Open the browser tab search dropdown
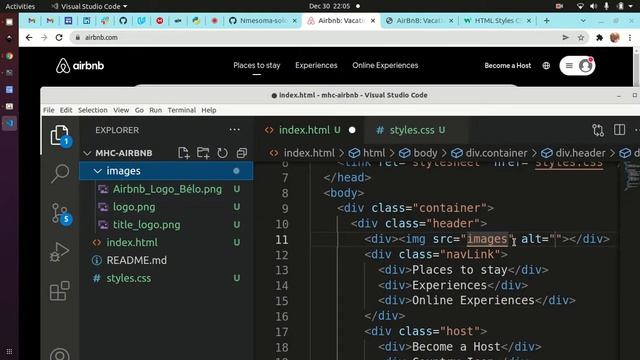640x360 pixels. point(583,20)
